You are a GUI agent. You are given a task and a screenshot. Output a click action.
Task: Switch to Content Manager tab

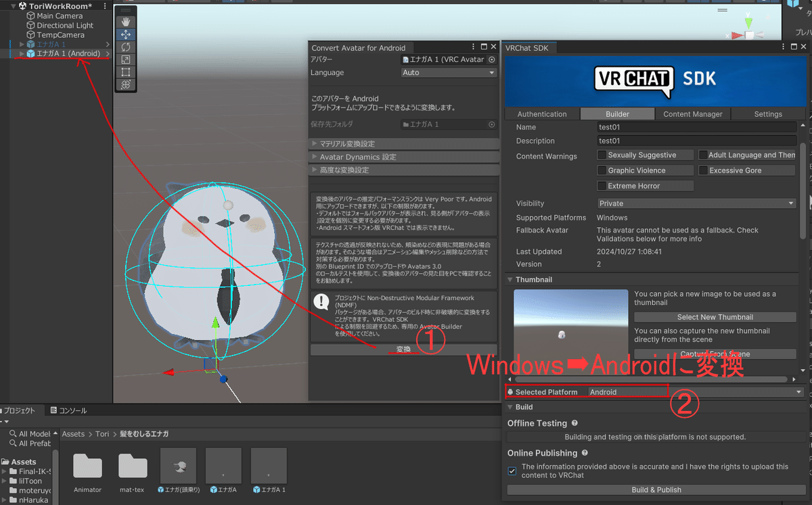pyautogui.click(x=693, y=114)
